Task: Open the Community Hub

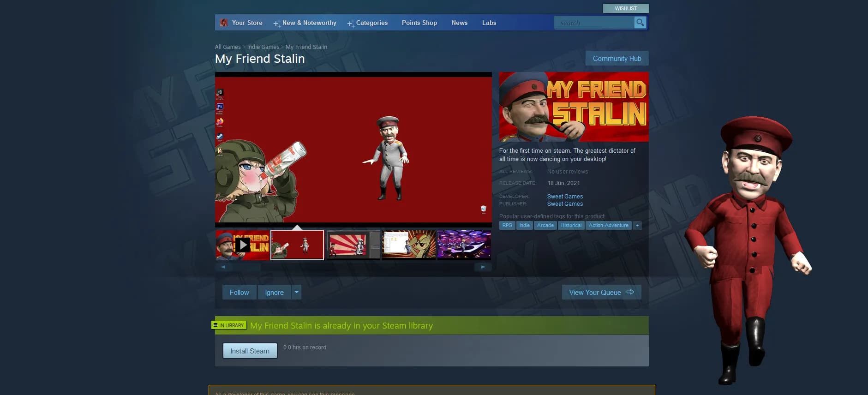Action: point(617,59)
